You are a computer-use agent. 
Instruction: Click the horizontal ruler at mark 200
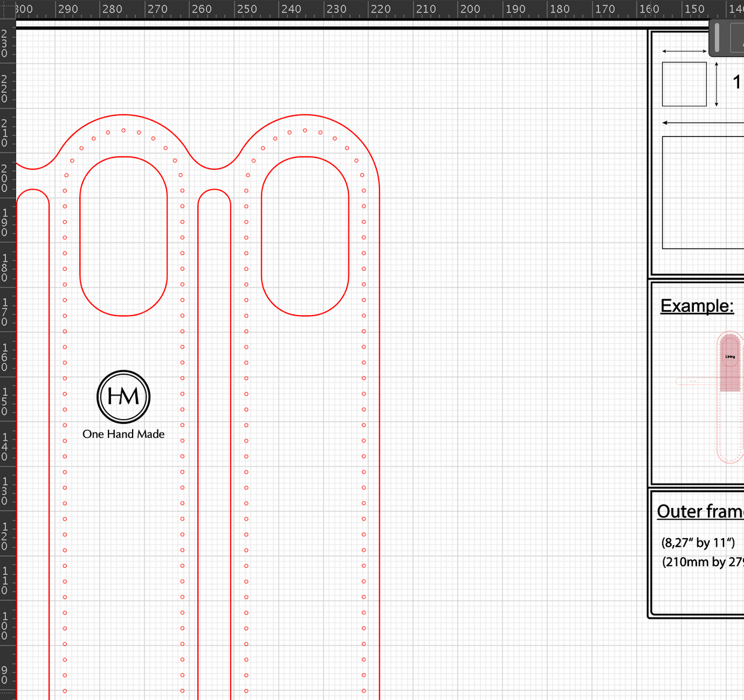pyautogui.click(x=469, y=9)
